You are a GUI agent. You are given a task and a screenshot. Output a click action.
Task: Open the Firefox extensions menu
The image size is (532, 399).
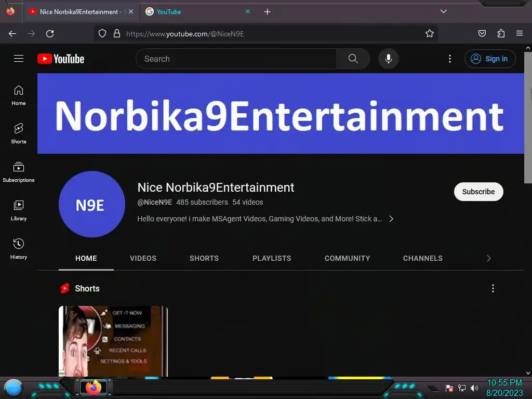coord(501,34)
